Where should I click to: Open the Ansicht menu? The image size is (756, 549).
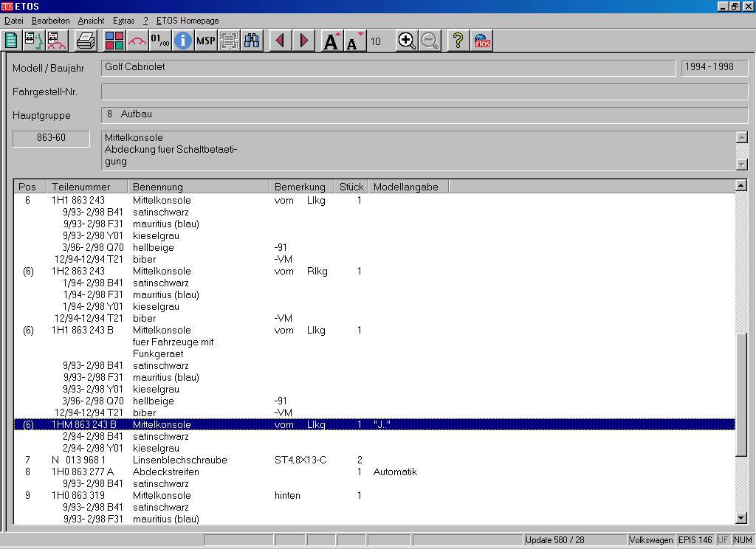click(91, 21)
